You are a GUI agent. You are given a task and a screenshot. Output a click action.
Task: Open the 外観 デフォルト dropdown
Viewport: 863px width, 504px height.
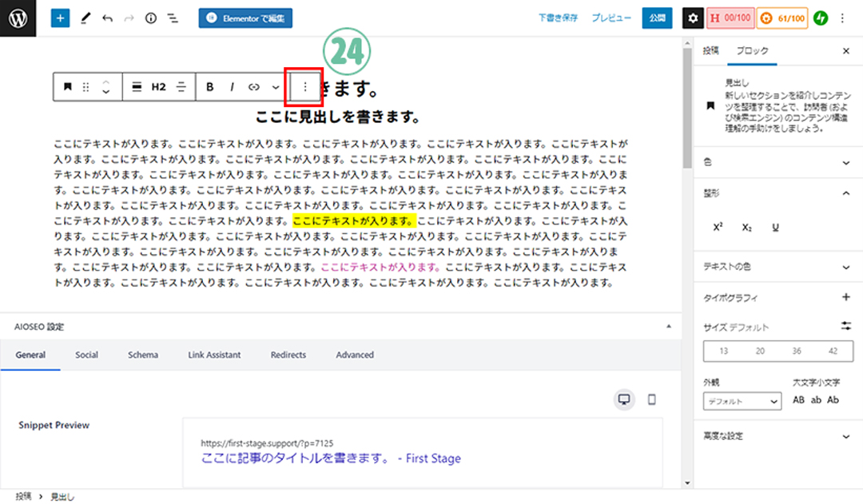pos(742,401)
